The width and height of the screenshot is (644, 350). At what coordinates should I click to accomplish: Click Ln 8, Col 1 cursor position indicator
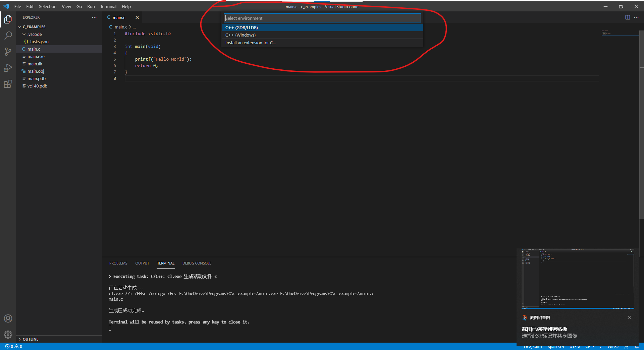pyautogui.click(x=533, y=347)
